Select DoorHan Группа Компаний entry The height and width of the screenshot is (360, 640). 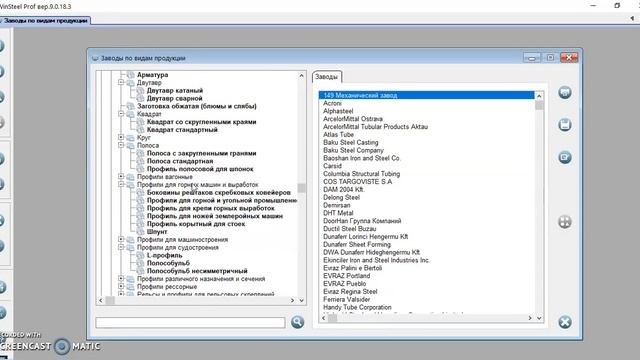coord(362,221)
